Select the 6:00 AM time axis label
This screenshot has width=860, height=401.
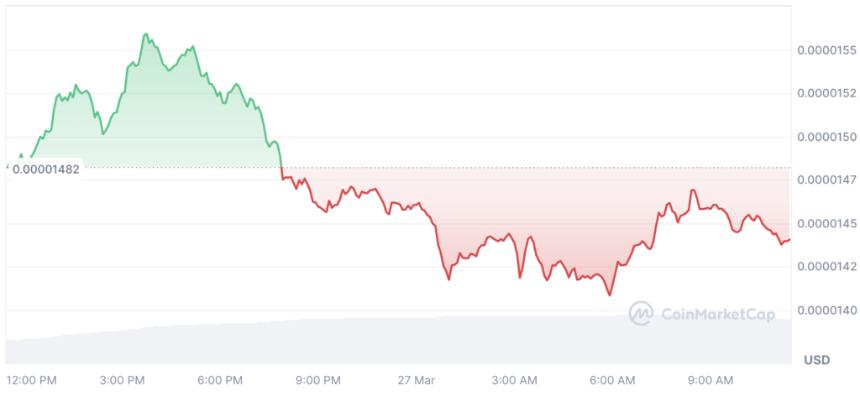pos(612,380)
